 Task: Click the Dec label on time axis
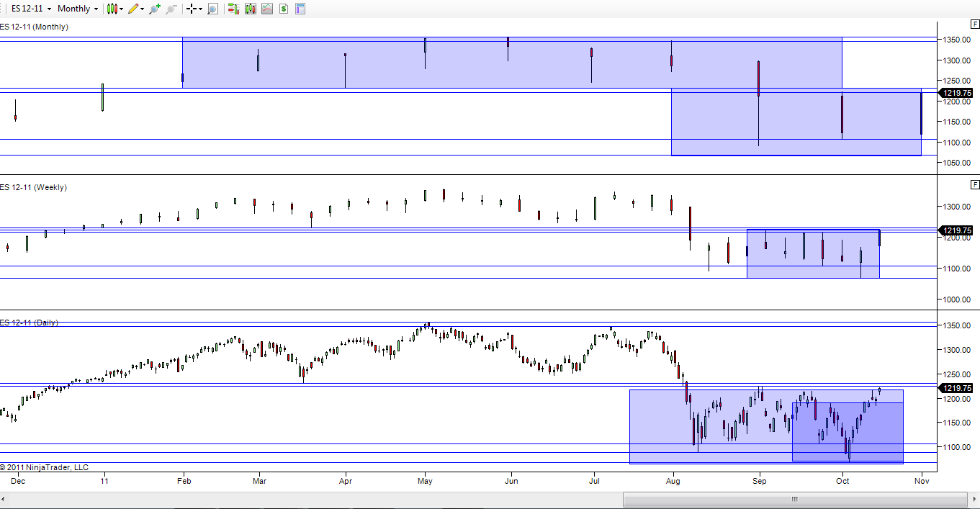tap(18, 480)
